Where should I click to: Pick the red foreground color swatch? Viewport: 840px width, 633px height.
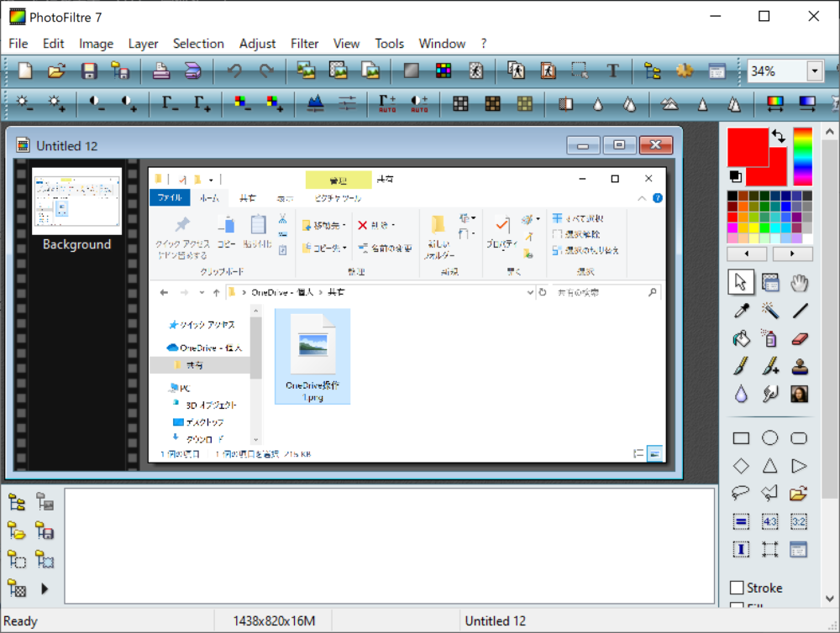pos(748,147)
